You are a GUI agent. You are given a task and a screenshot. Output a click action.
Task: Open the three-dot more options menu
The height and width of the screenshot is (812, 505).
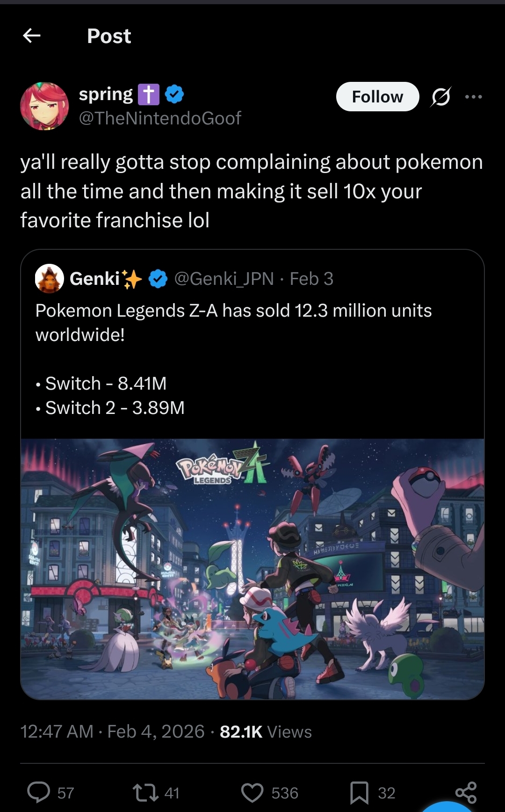pos(473,97)
